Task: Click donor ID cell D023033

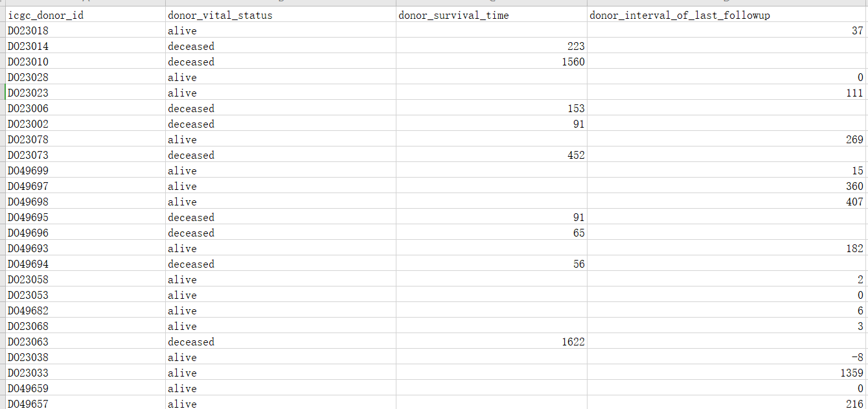Action: (85, 373)
